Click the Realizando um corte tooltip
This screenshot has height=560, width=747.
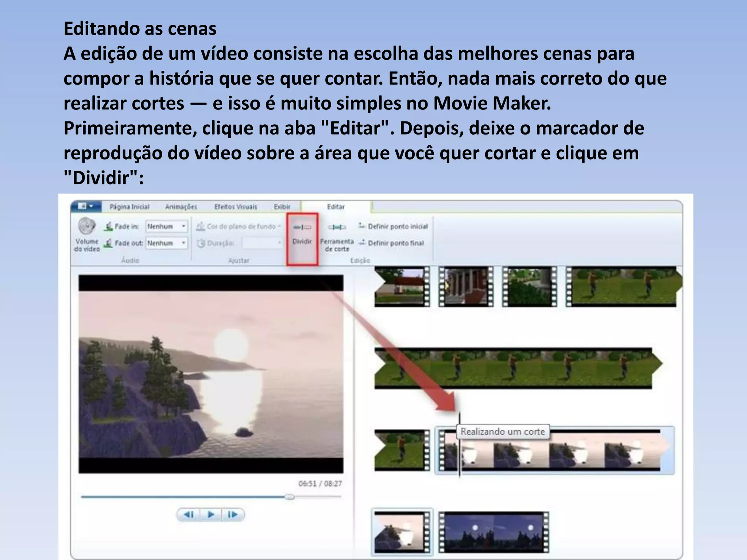[x=503, y=432]
